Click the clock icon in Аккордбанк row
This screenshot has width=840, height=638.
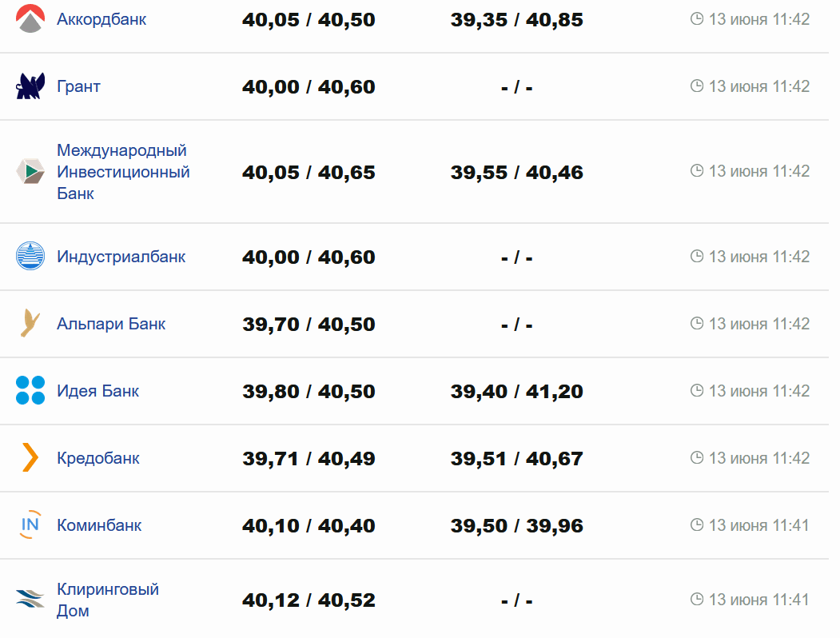(x=697, y=18)
